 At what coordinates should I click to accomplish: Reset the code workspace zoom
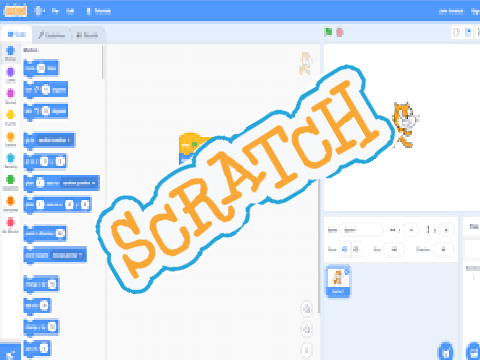307,350
